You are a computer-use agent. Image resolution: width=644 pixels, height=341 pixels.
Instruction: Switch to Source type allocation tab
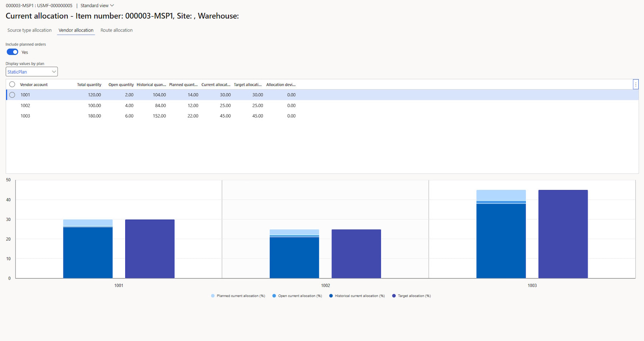30,30
